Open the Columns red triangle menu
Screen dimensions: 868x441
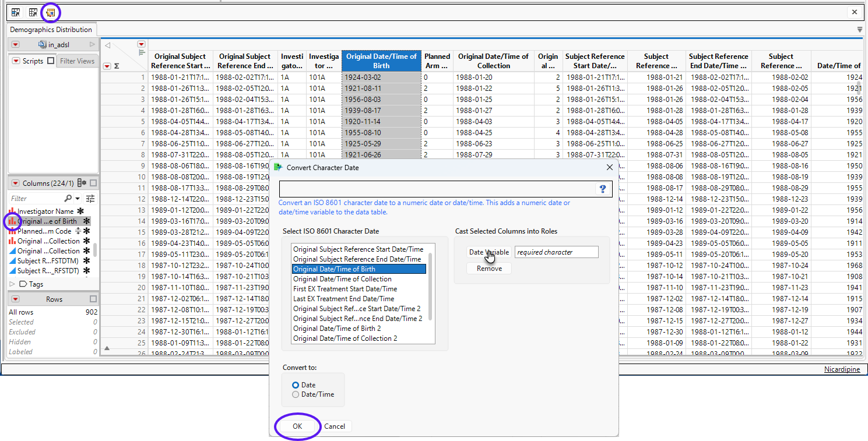(16, 183)
